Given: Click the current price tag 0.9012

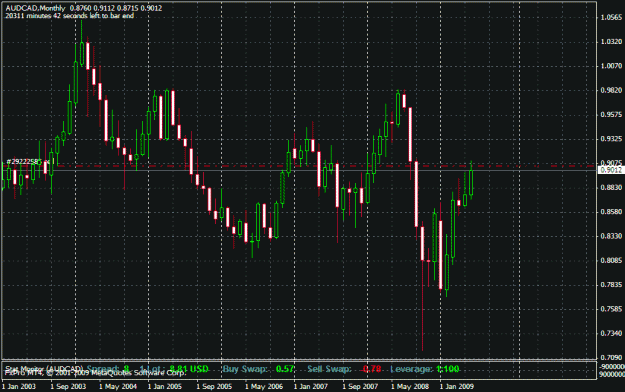Looking at the screenshot, I should [611, 170].
